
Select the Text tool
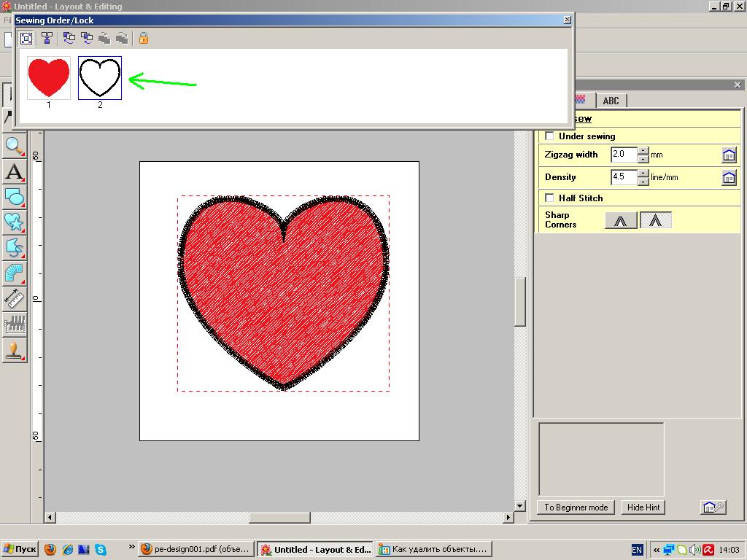[14, 172]
